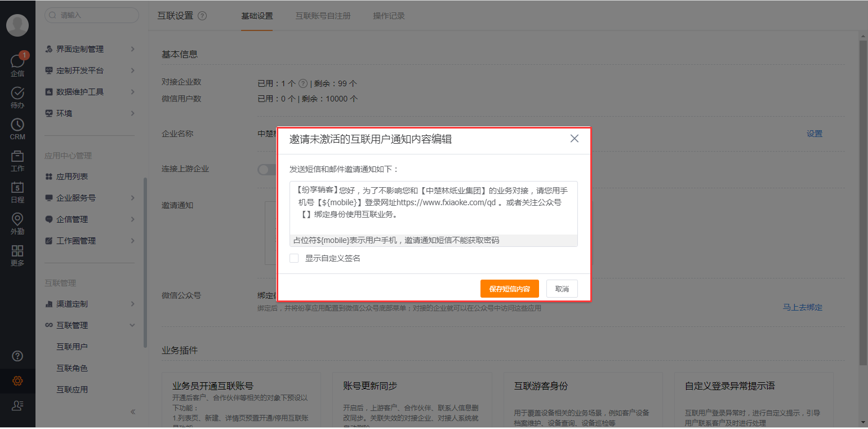The width and height of the screenshot is (868, 429).
Task: Expand 企信管理 menu
Action: tap(90, 219)
